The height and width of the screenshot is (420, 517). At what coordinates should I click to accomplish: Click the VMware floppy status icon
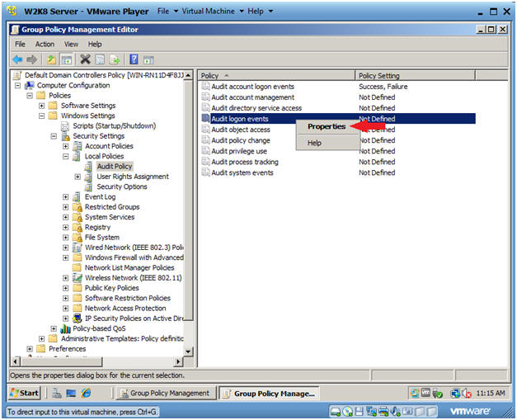[x=359, y=412]
